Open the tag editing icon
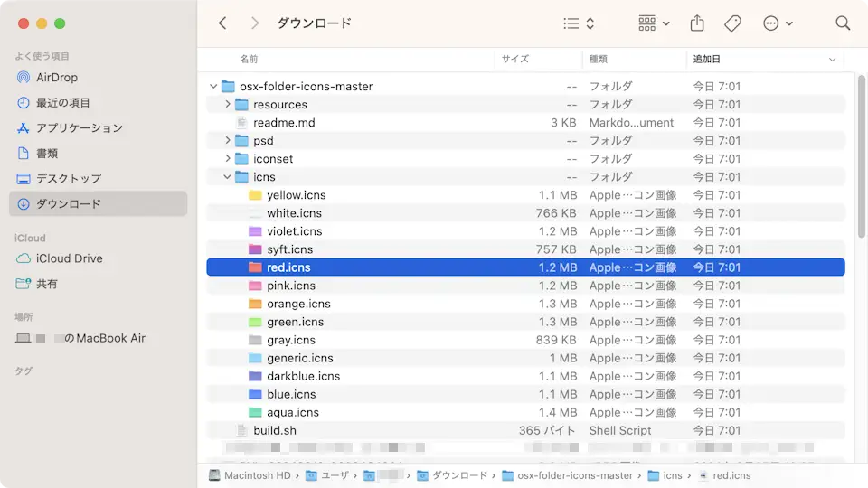Screen dimensions: 868x488 [732, 23]
